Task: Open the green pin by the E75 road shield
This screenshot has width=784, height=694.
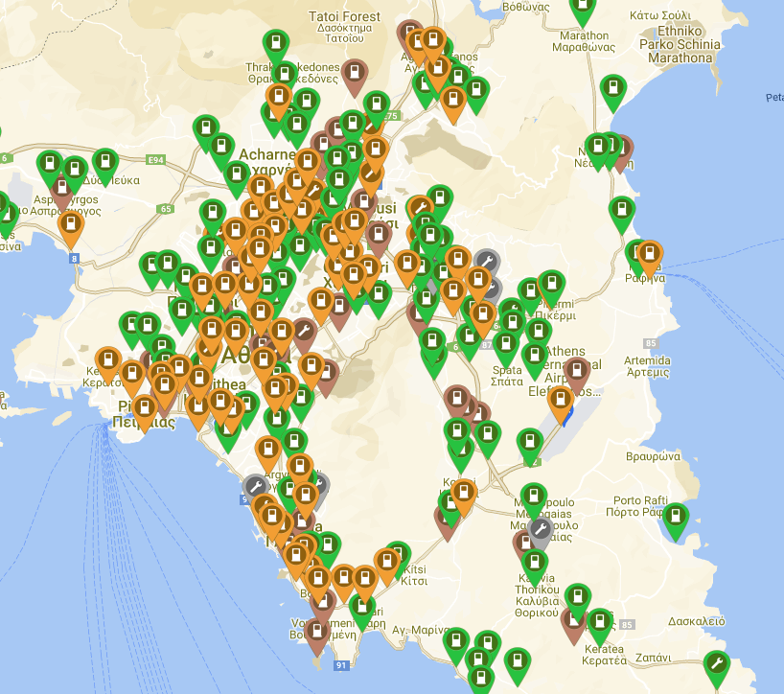Action: 377,107
